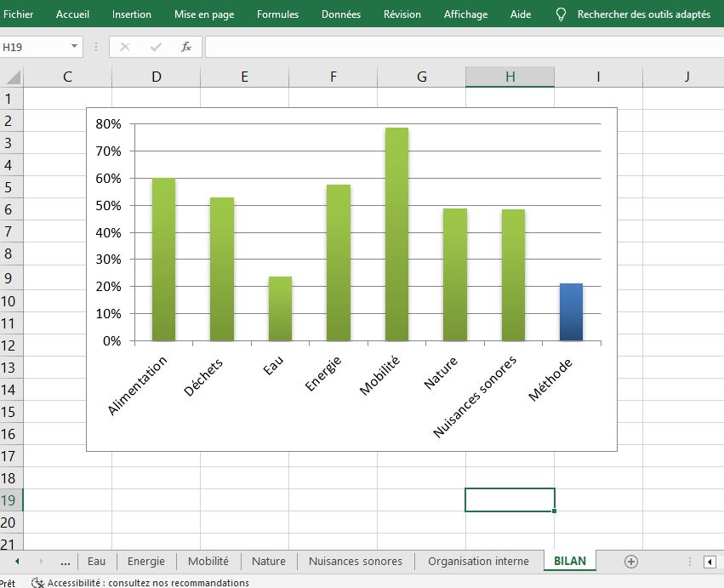The width and height of the screenshot is (724, 588).
Task: Select the blue Méthode bar
Action: (x=571, y=312)
